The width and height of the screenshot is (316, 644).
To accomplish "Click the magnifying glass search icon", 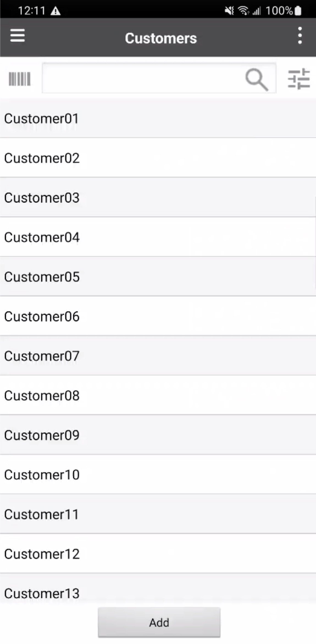I will click(256, 79).
